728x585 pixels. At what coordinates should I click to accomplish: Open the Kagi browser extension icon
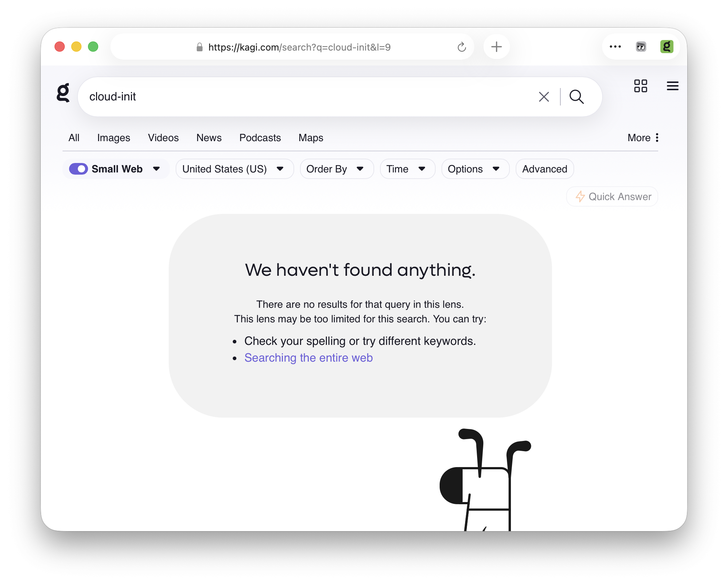(667, 46)
